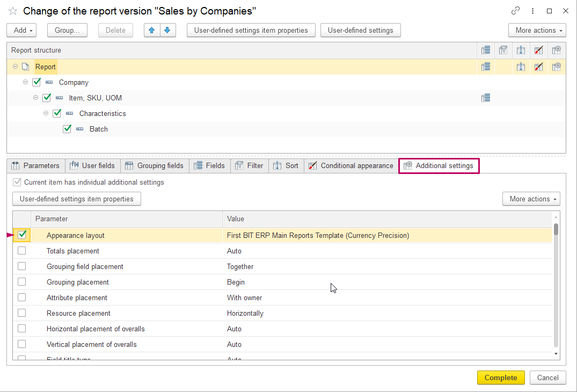The height and width of the screenshot is (392, 577).
Task: Go to the Filter tab
Action: pyautogui.click(x=250, y=165)
